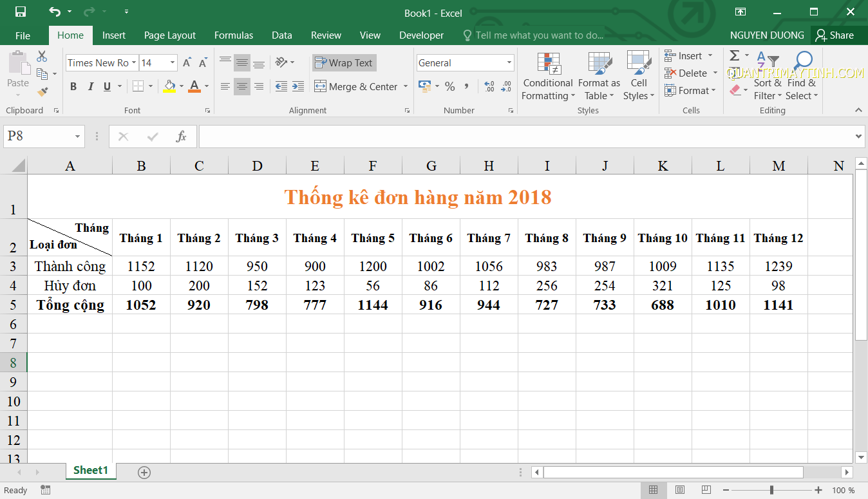Click the Add new sheet plus icon
The height and width of the screenshot is (499, 868).
[x=144, y=473]
